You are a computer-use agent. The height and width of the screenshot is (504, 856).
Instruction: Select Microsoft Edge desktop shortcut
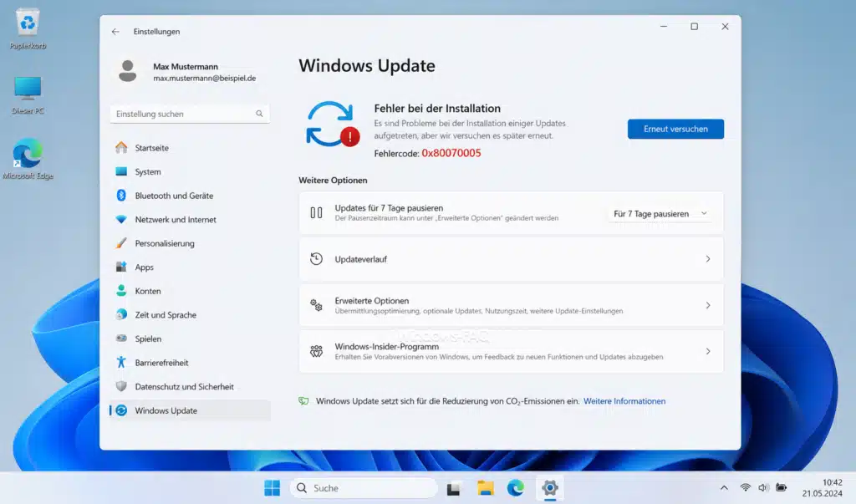[28, 159]
